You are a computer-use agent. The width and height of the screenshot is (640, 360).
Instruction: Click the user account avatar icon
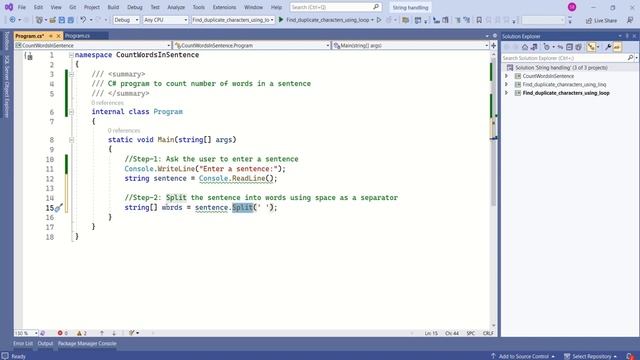[x=572, y=7]
